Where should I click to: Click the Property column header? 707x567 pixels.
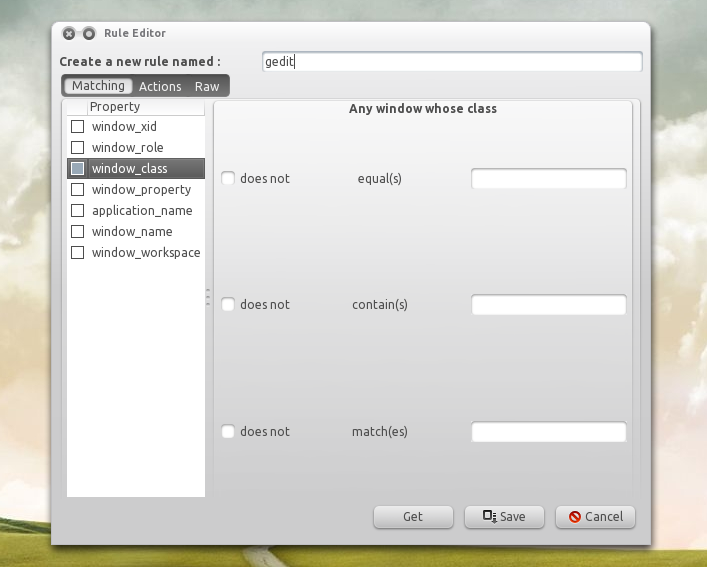point(146,107)
